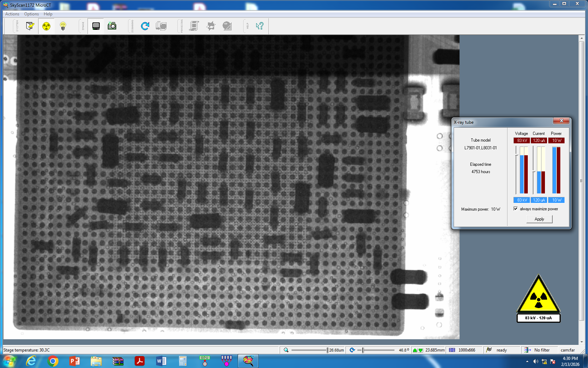Click the video image monitor icon
Viewport: 588px width, 368px height.
[96, 26]
